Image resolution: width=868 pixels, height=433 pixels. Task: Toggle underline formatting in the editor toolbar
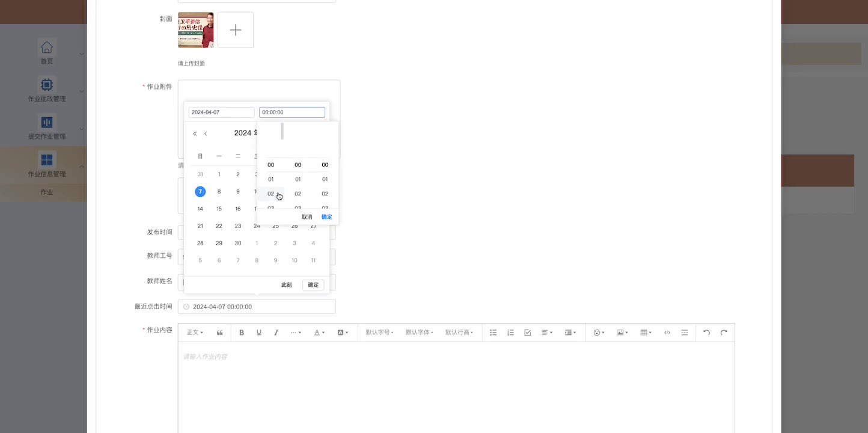coord(259,333)
